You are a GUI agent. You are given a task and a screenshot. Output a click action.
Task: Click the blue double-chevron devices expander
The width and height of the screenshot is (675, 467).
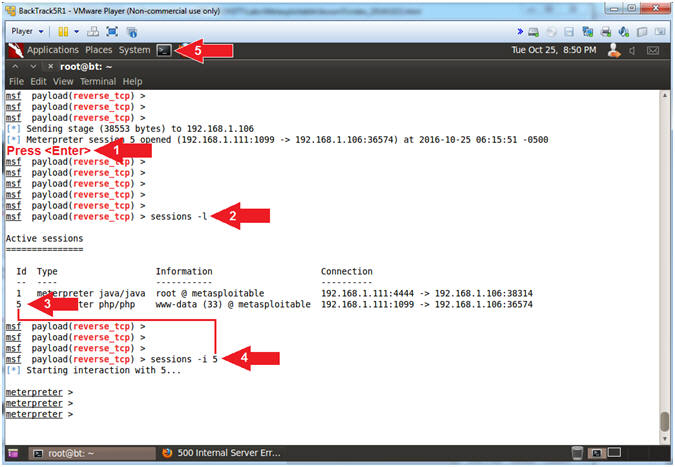[520, 31]
